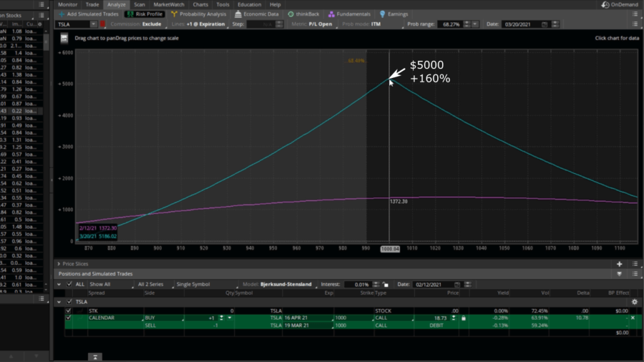Open the All 2 Series dropdown

click(x=155, y=284)
